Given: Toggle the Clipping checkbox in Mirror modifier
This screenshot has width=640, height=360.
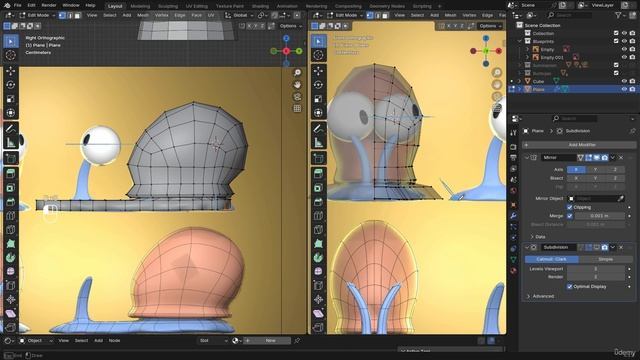Looking at the screenshot, I should pos(570,207).
